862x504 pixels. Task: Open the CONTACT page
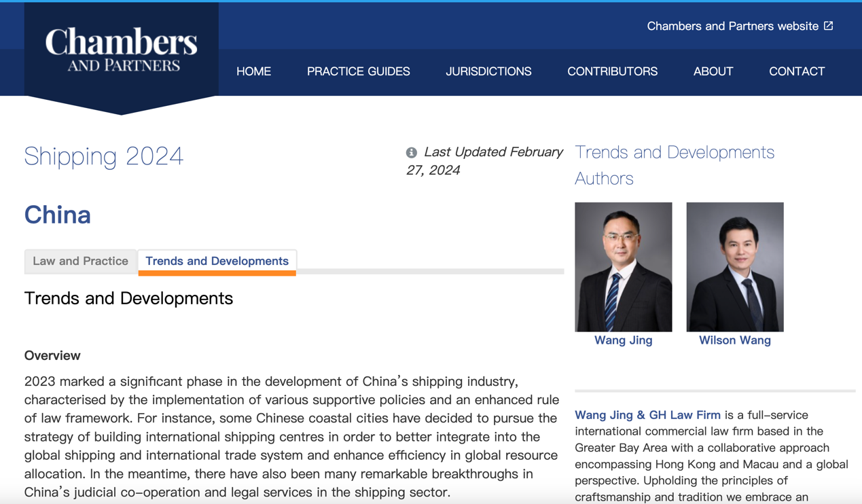(797, 71)
